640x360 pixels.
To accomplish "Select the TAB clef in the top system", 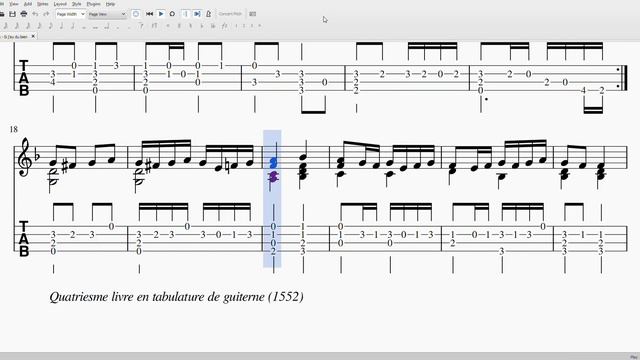I will [24, 78].
